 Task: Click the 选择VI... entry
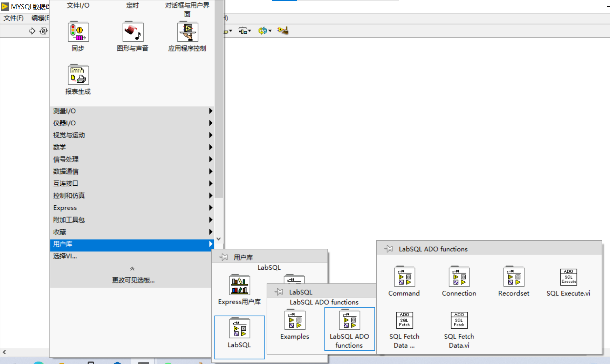click(x=65, y=256)
